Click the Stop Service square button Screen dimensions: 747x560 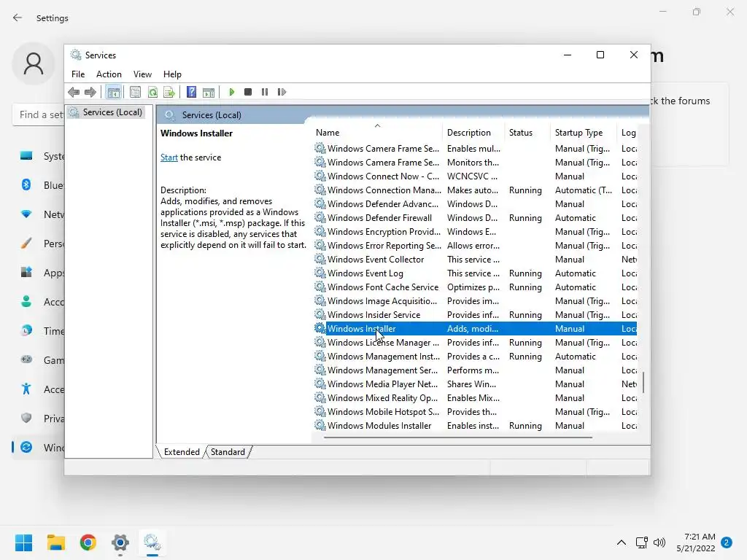point(248,92)
